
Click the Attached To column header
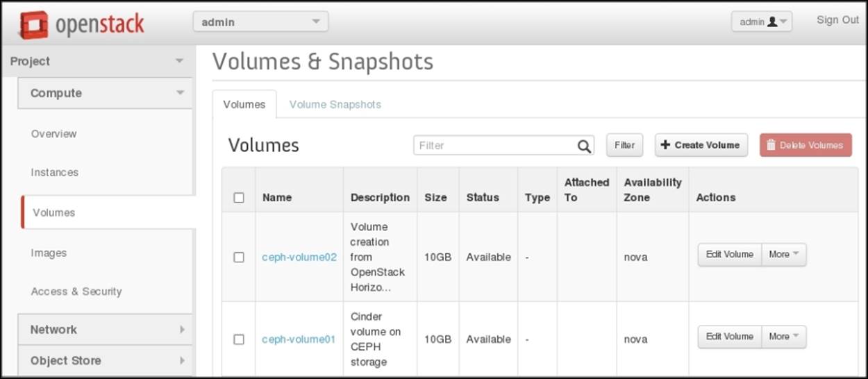587,189
